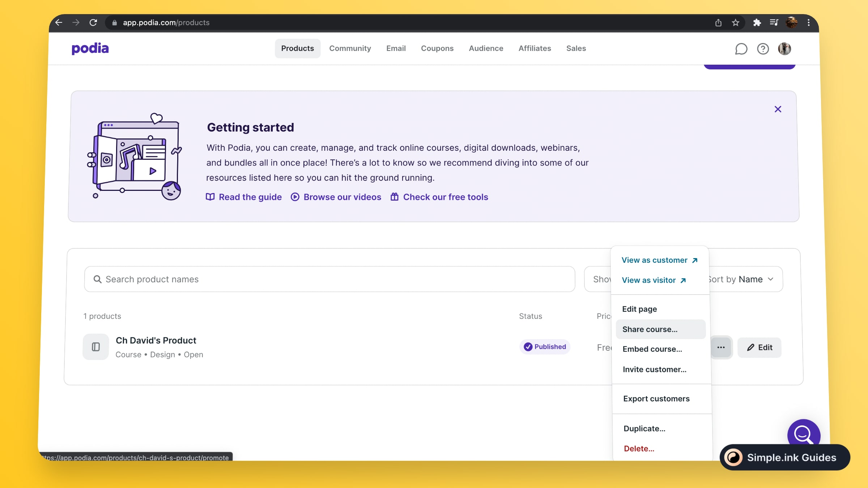
Task: Expand the Sort by Name dropdown
Action: coord(745,279)
